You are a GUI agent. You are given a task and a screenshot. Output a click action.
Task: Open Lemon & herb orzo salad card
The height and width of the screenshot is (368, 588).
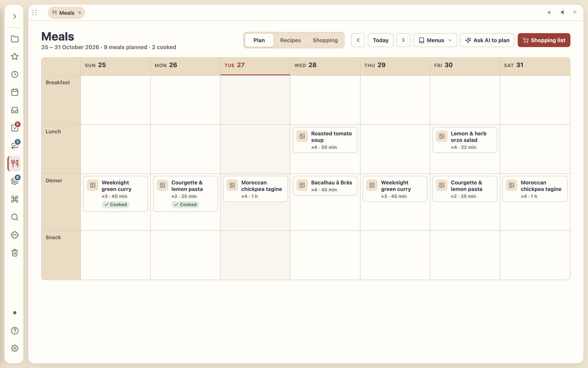pos(465,140)
